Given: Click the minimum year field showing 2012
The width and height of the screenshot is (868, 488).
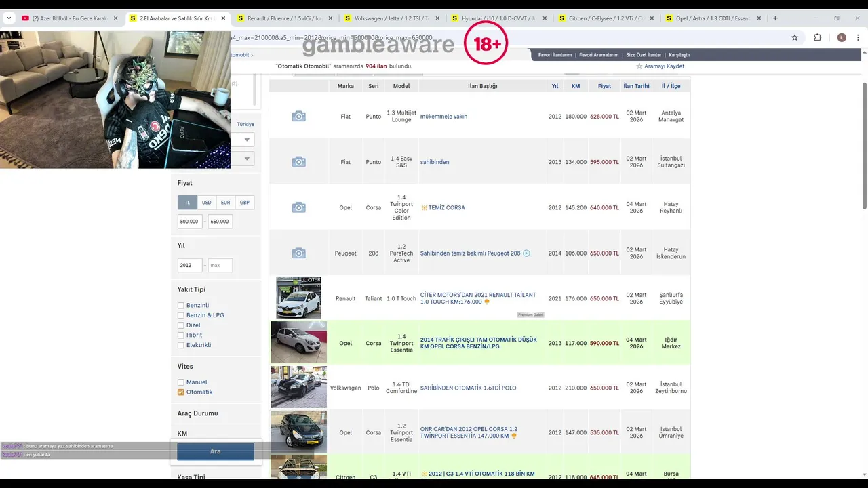Looking at the screenshot, I should [x=189, y=266].
